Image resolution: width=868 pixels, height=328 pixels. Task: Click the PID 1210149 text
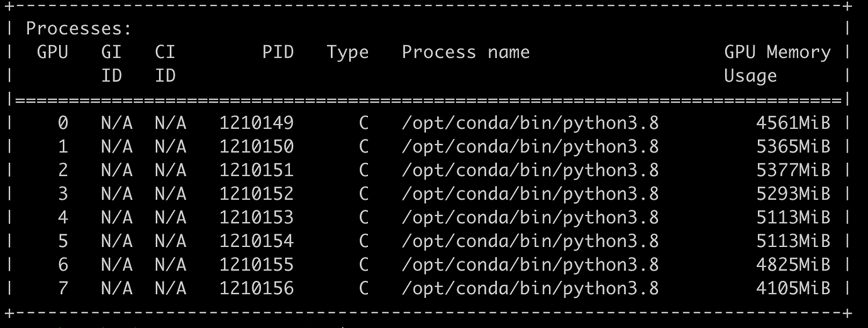pyautogui.click(x=256, y=123)
